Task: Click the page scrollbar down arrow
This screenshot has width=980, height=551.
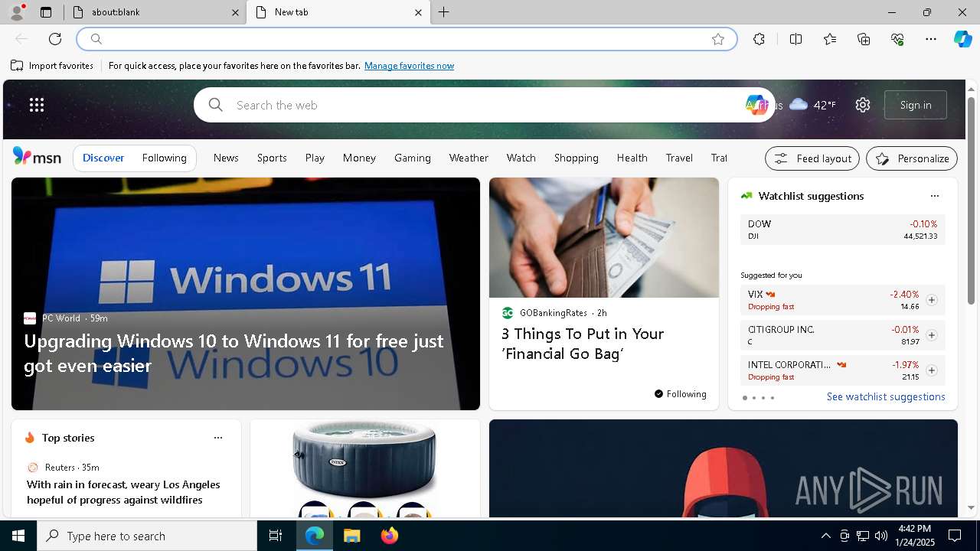Action: coord(972,507)
